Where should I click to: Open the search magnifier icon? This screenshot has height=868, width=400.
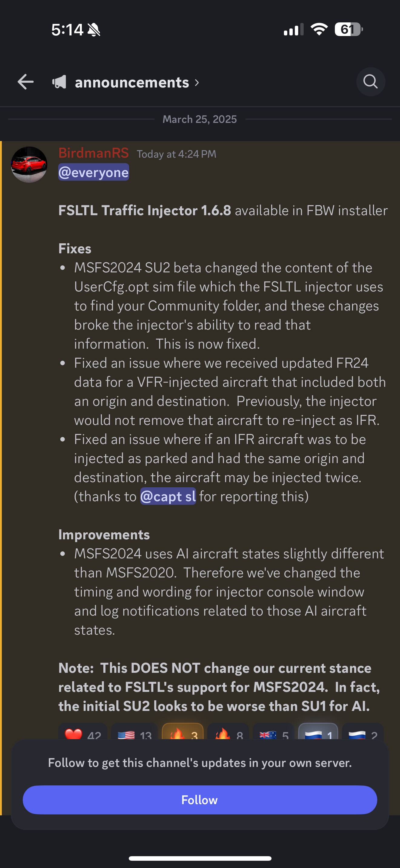point(371,82)
